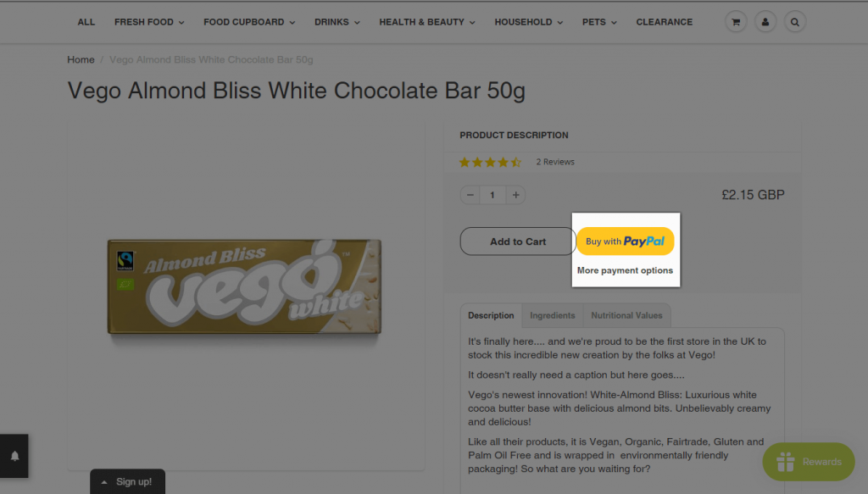Expand the Food Cupboard dropdown menu
This screenshot has width=868, height=494.
(x=249, y=22)
